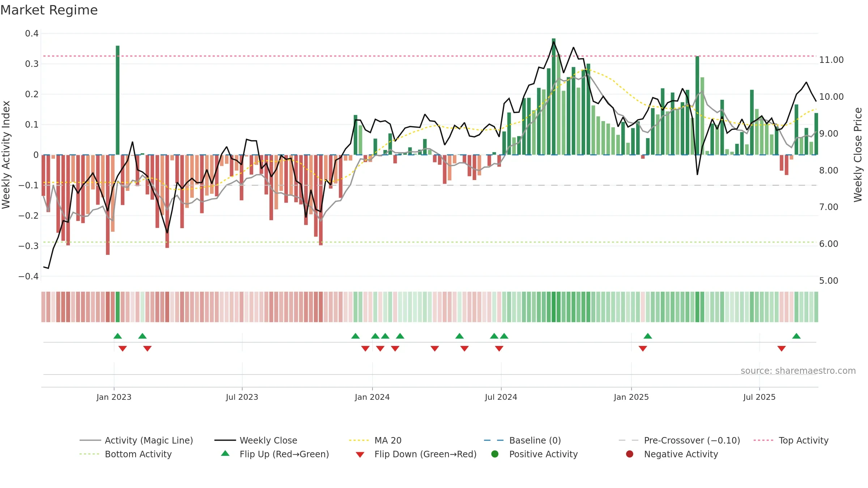Screen dimensions: 868x488
Task: Click the Flip Up triangle just after Jan 2025
Action: [x=648, y=336]
